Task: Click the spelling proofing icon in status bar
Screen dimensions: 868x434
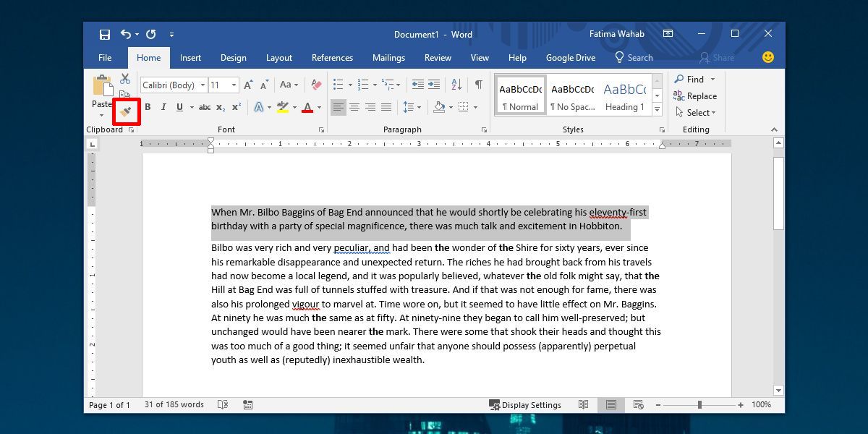Action: click(223, 405)
